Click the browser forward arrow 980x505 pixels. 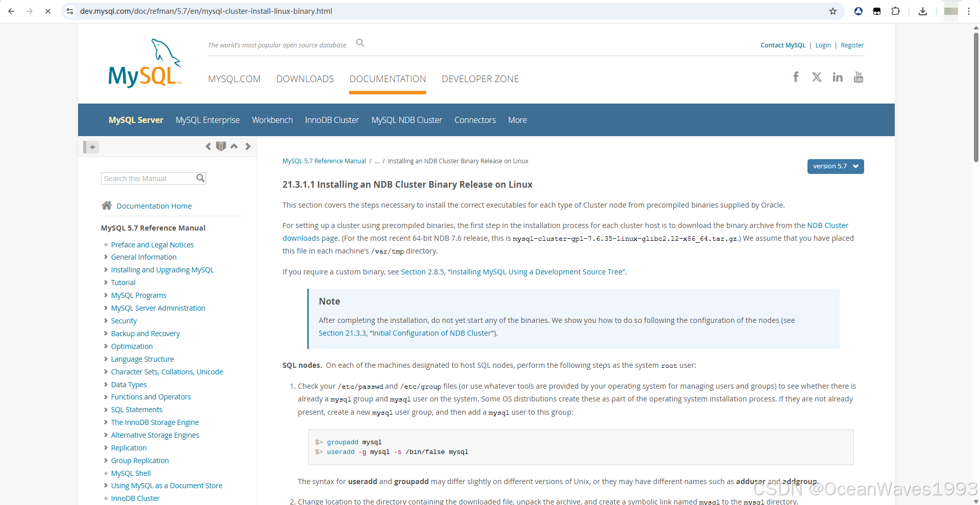[x=30, y=11]
